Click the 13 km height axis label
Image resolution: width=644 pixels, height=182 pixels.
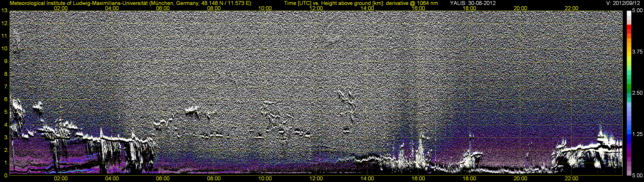tap(5, 10)
